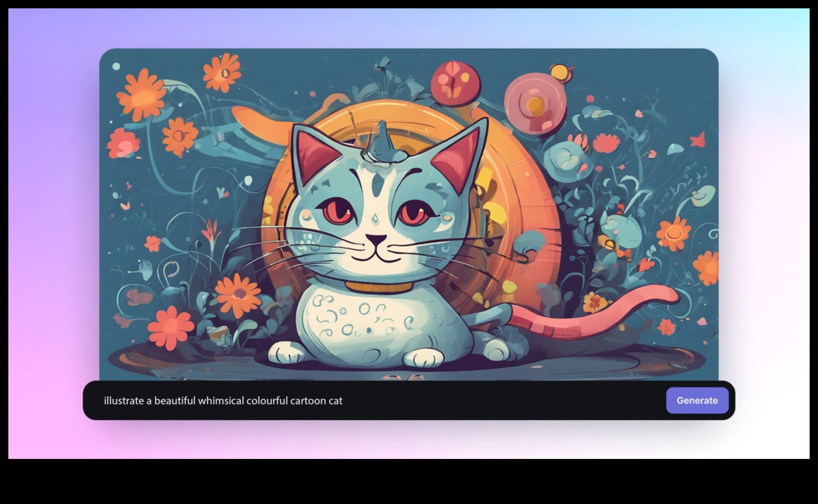This screenshot has width=818, height=504.
Task: Click the large orange flower at top-left
Action: pyautogui.click(x=142, y=96)
